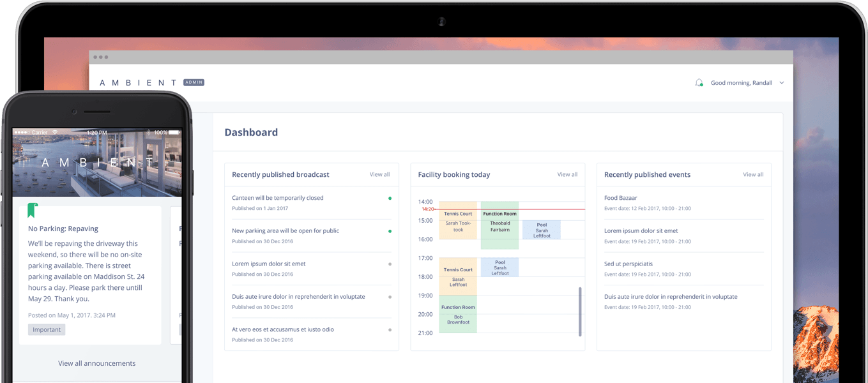This screenshot has height=383, width=868.
Task: Select Function Room booking by Bob Brownfoot
Action: tap(458, 314)
